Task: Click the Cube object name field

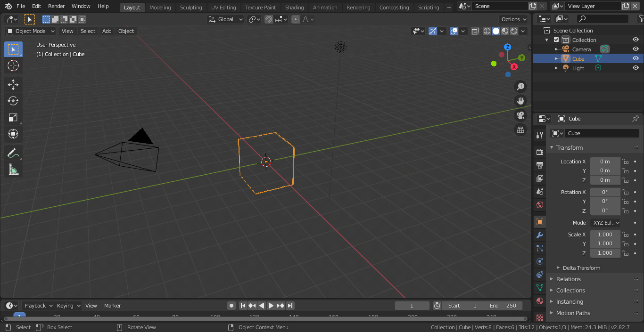Action: (x=602, y=133)
